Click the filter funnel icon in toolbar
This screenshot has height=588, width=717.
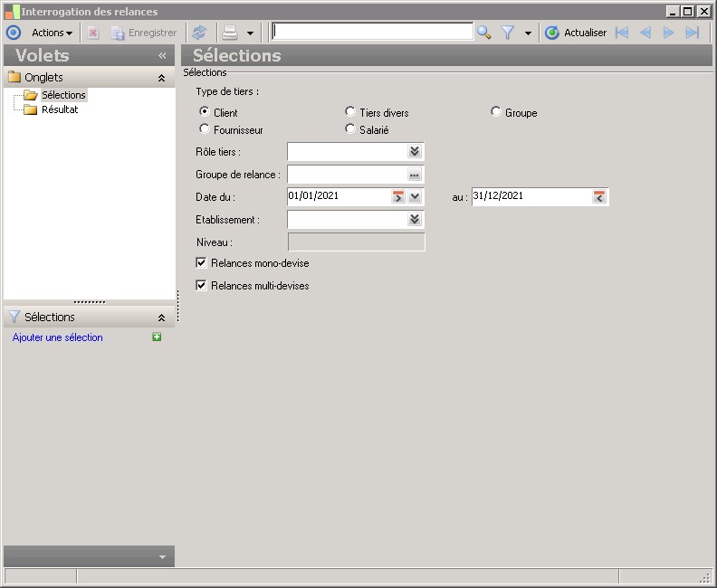(508, 33)
